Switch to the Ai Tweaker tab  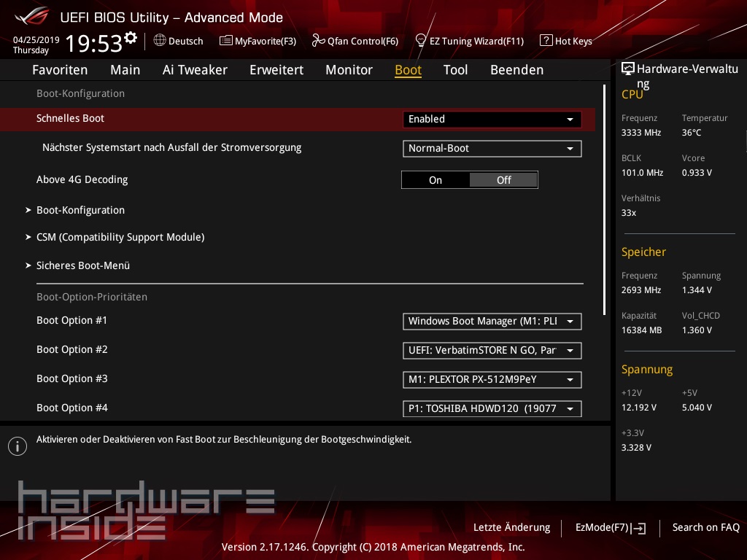click(x=195, y=70)
